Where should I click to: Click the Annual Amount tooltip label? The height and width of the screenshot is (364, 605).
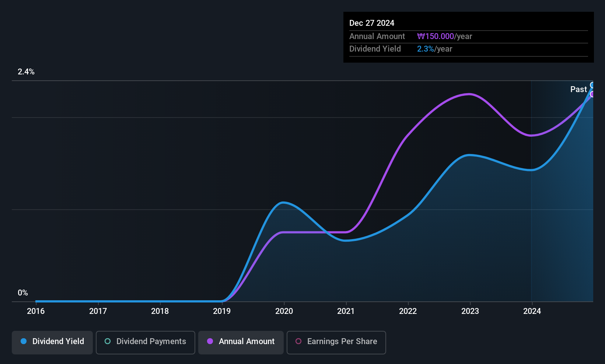(377, 36)
